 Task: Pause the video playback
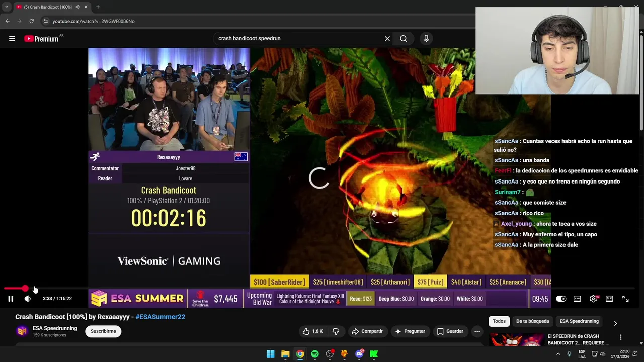[11, 299]
